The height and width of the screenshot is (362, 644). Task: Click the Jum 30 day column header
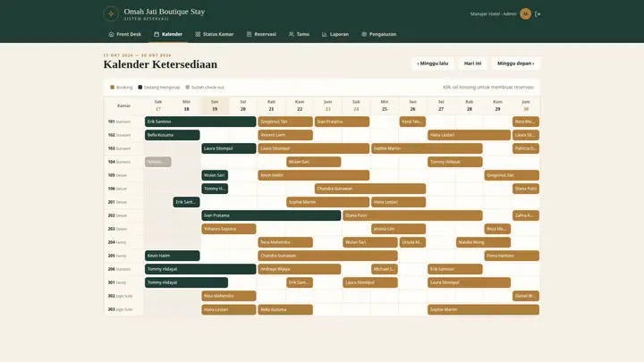point(526,105)
